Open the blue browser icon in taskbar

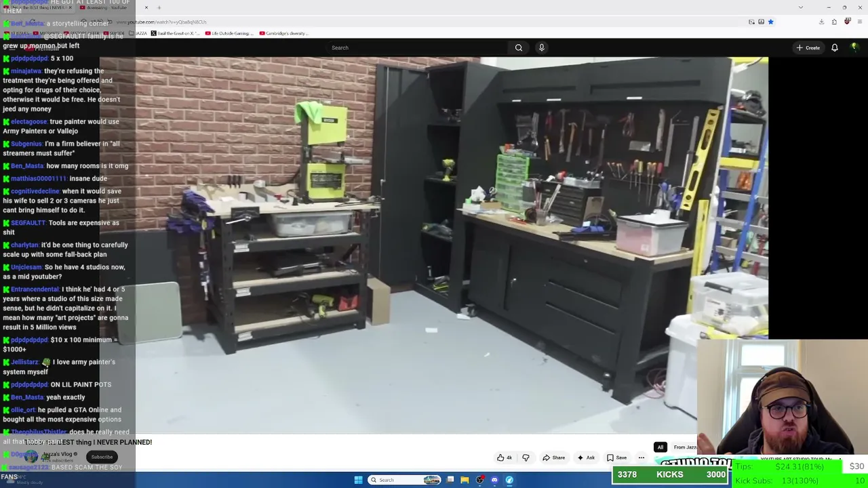tap(509, 480)
